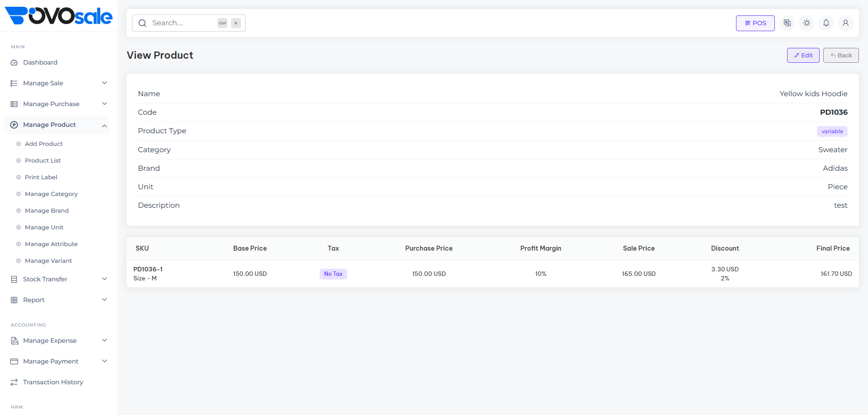Toggle the light/dark theme sun icon
This screenshot has width=868, height=415.
click(x=807, y=23)
